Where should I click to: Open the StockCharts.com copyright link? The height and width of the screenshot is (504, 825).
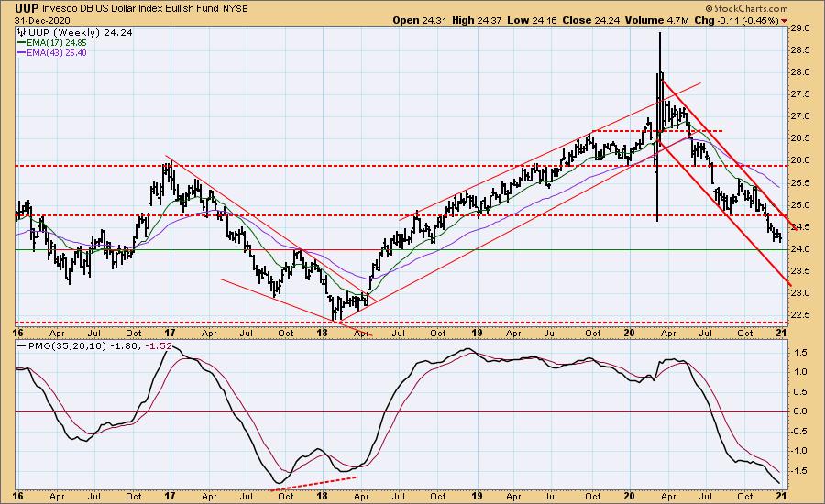tap(746, 8)
